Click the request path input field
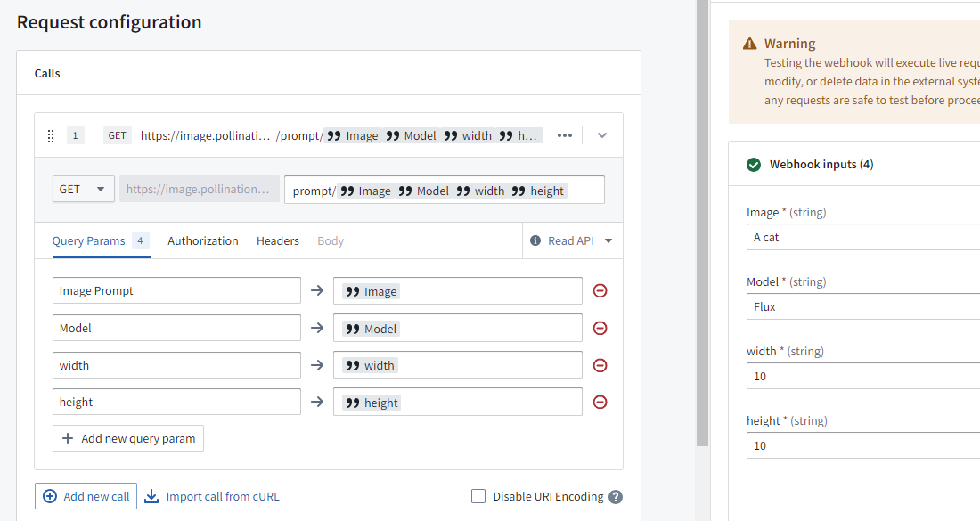The image size is (980, 521). [444, 190]
